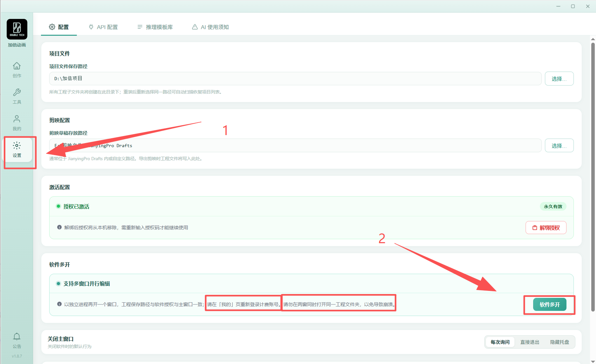The width and height of the screenshot is (596, 364).
Task: Maximize the application window
Action: [x=573, y=6]
